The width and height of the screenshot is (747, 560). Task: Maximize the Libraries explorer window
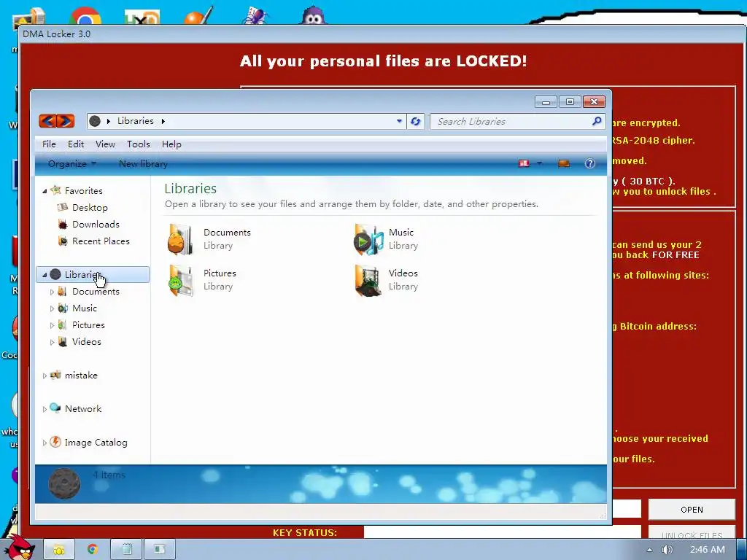point(570,102)
